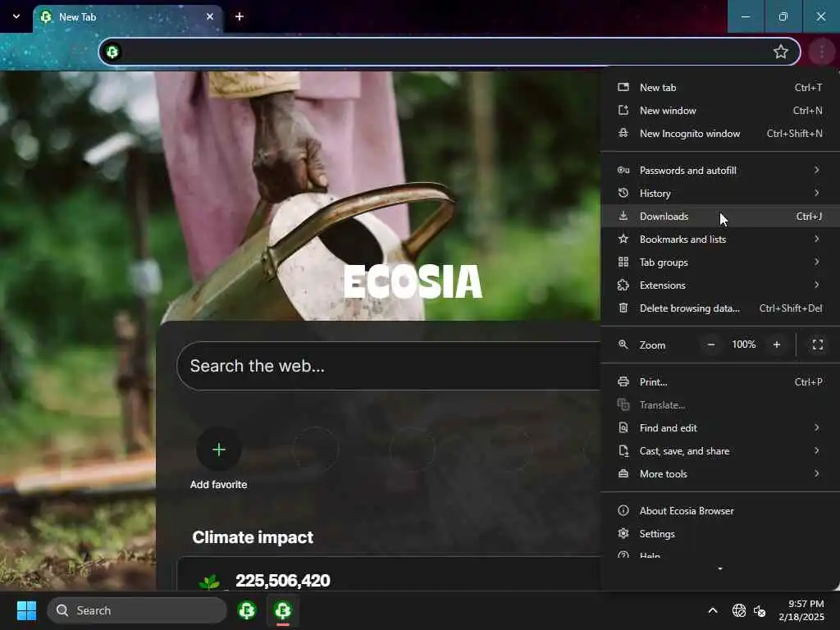Click the Ctrl+J shortcut text for Downloads

tap(809, 217)
